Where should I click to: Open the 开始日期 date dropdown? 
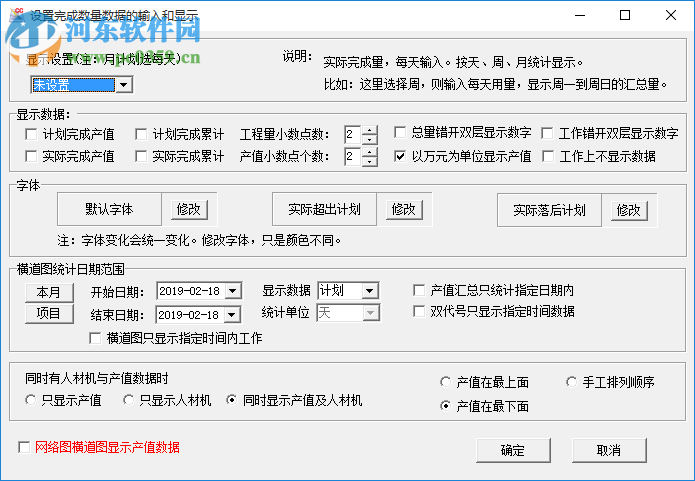[233, 291]
